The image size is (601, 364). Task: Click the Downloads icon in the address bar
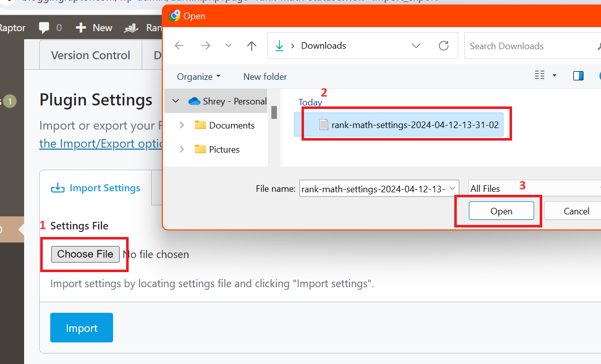tap(279, 45)
